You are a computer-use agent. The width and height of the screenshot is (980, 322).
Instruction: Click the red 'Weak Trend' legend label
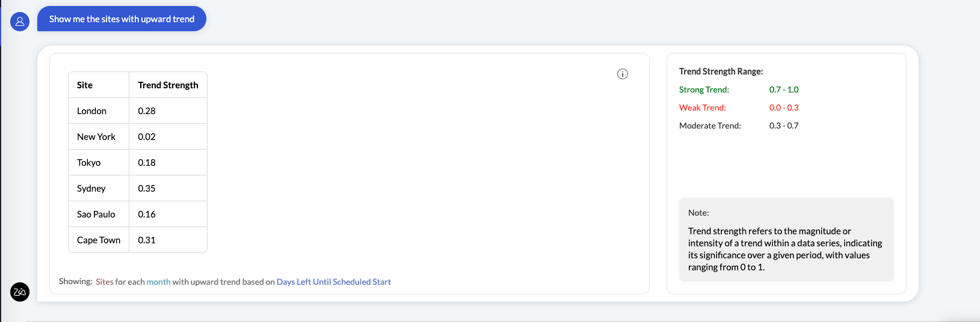tap(702, 108)
